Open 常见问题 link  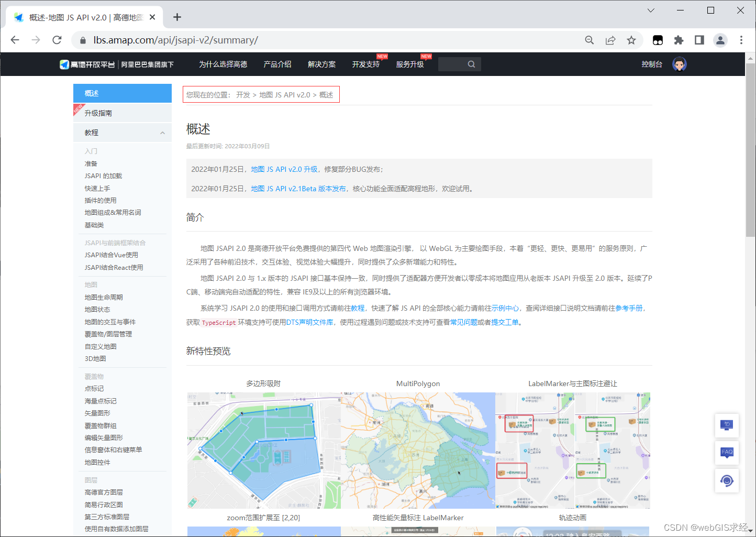tap(463, 322)
